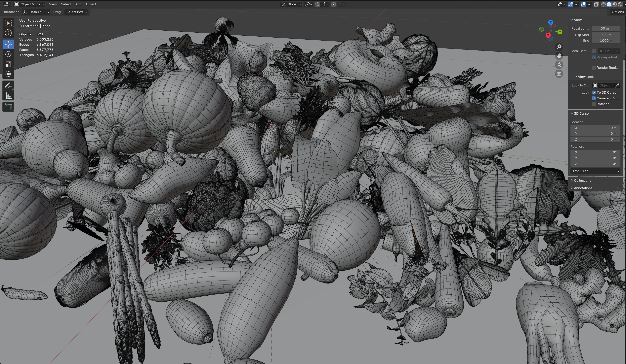Toggle orthographic perspective grid icon
Viewport: 626px width, 364px height.
click(x=559, y=74)
